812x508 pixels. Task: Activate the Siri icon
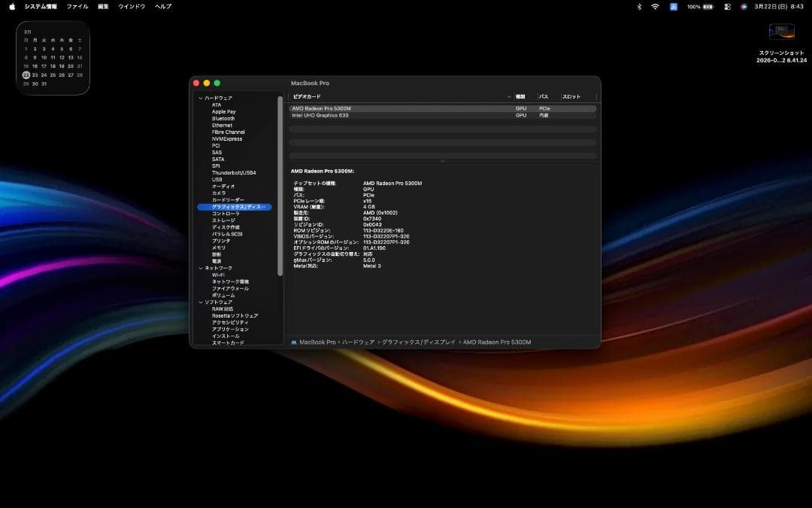click(744, 7)
